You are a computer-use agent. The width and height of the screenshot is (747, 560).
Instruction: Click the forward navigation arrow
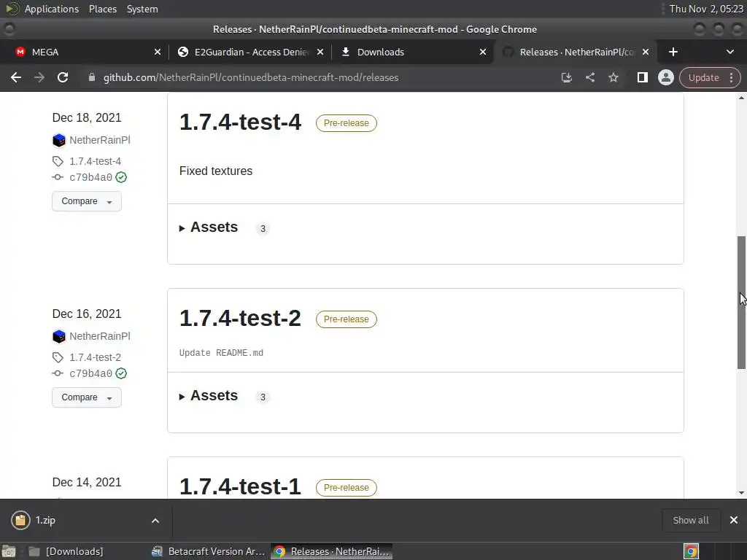click(39, 77)
